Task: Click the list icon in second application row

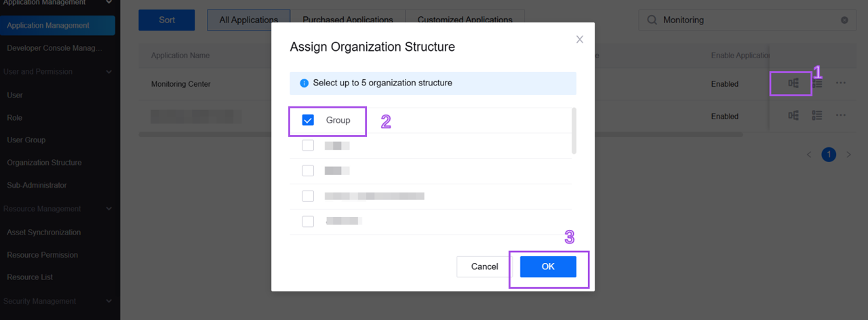Action: [817, 116]
